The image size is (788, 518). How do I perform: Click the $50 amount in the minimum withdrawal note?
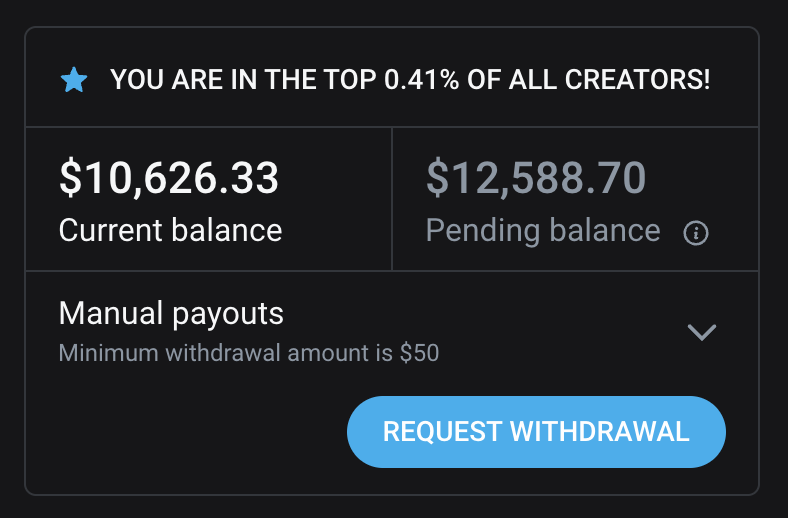pyautogui.click(x=420, y=353)
